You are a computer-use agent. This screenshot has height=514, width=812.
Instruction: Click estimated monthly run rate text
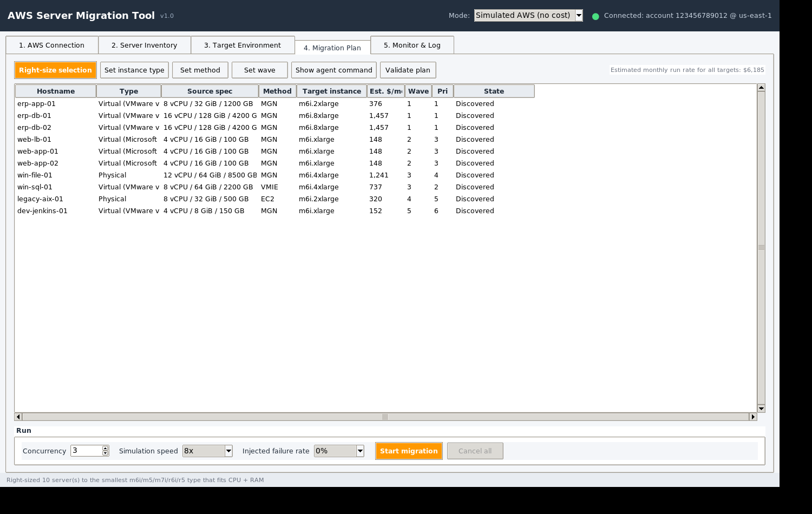point(687,70)
